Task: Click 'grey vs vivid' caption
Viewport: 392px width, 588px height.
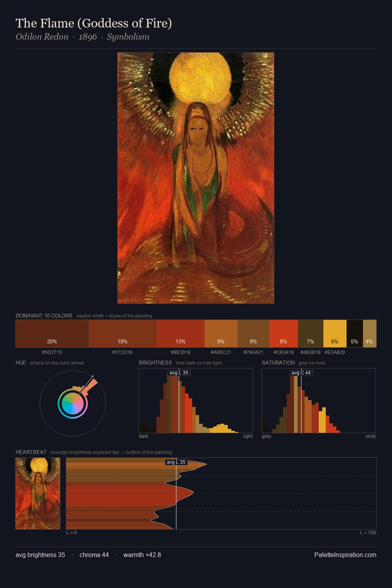Action: [312, 363]
